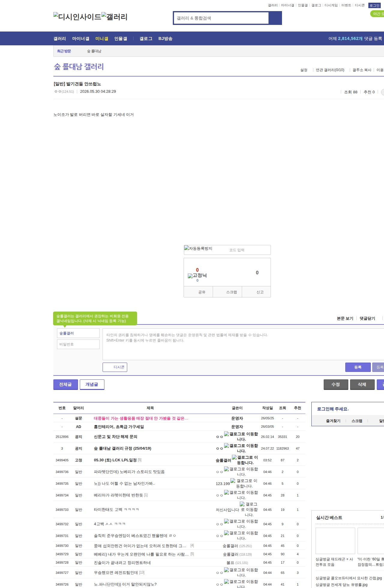Click the 공유 button
This screenshot has width=384, height=588.
[198, 292]
